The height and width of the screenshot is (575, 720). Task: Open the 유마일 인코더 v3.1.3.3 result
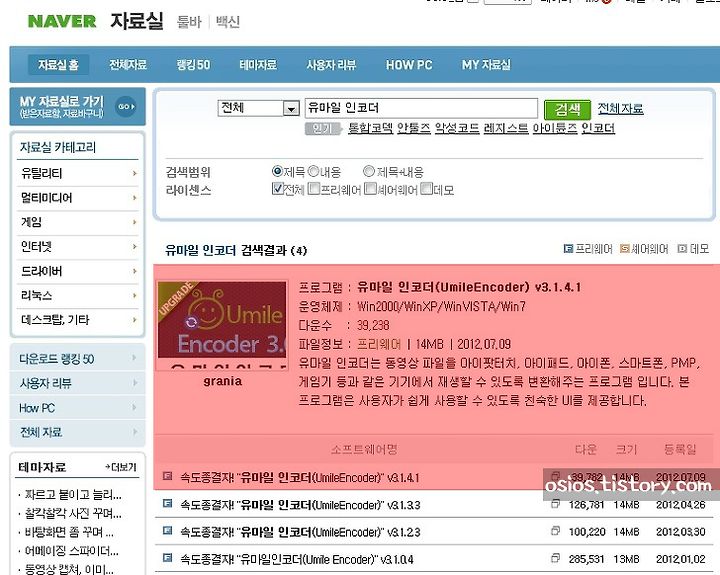coord(300,505)
